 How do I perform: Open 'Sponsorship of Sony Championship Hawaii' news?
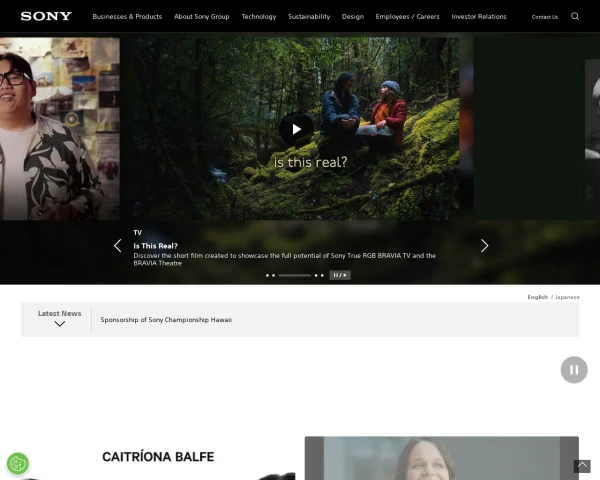(x=166, y=320)
